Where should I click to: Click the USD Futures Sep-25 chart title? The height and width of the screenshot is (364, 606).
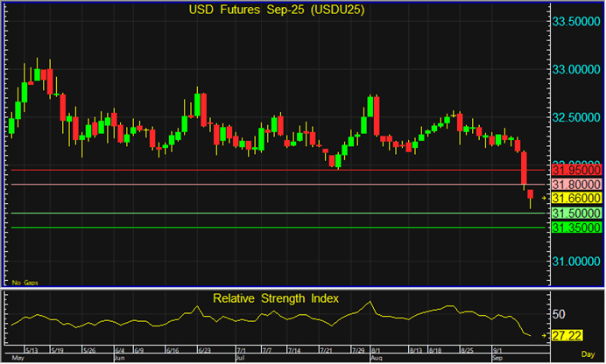(266, 10)
